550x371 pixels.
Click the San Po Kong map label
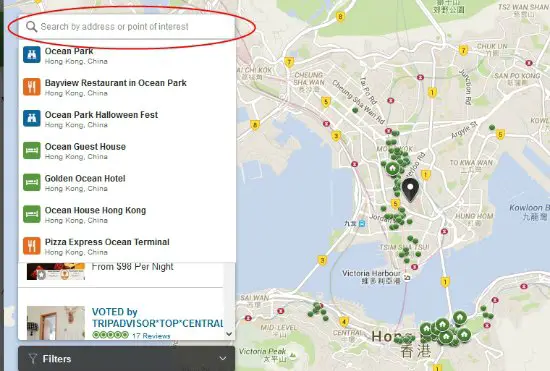tap(517, 79)
